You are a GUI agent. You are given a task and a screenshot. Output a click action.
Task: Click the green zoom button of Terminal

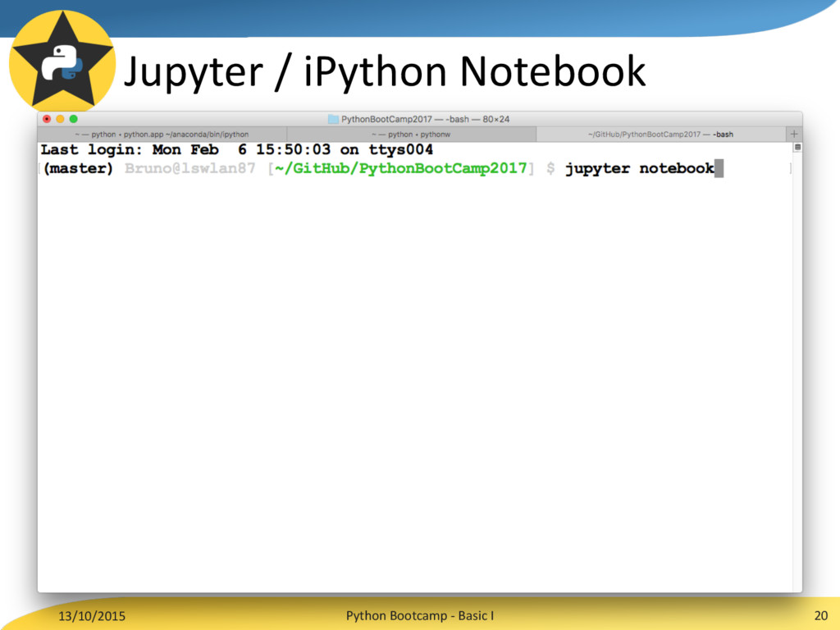[x=73, y=119]
